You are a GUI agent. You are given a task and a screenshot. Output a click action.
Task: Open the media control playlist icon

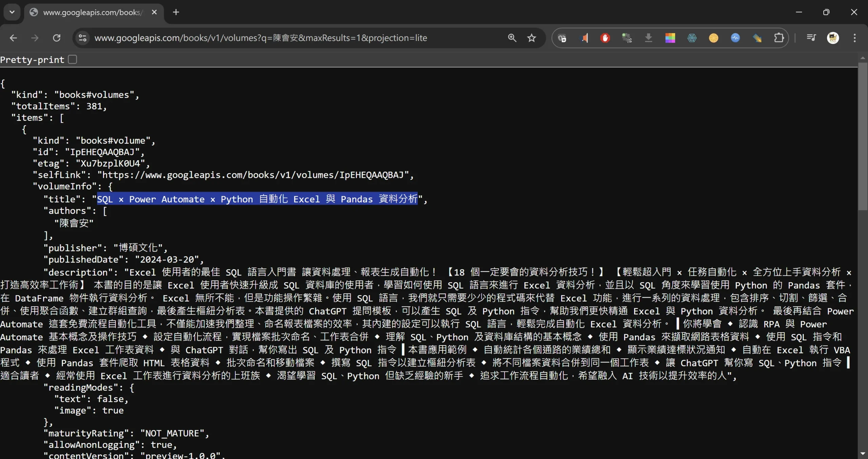click(811, 38)
